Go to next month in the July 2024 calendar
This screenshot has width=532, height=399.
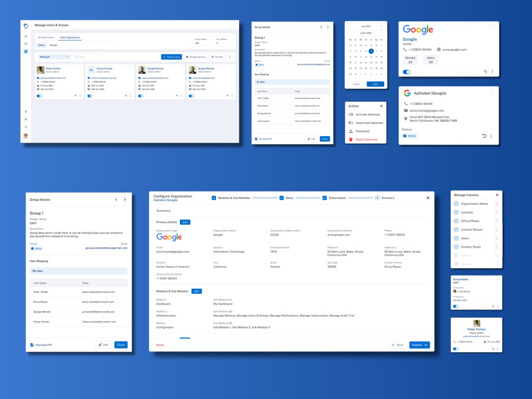tap(381, 26)
